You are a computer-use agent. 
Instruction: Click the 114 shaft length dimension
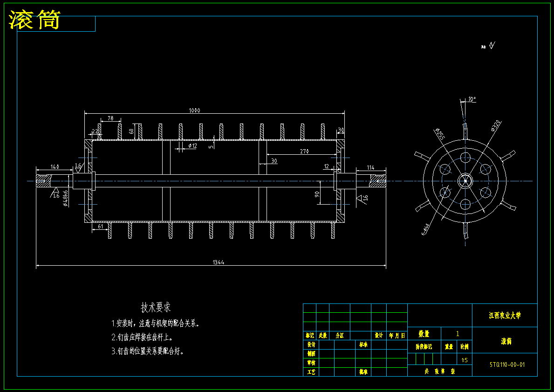coord(370,167)
